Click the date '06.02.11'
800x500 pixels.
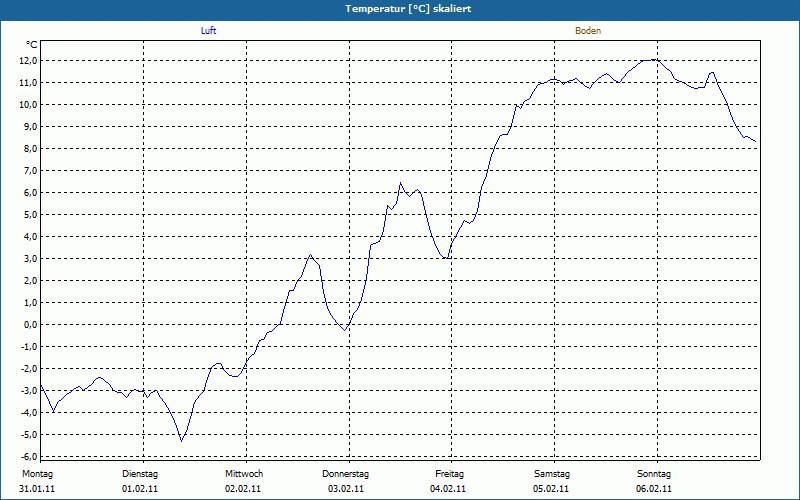tap(654, 489)
